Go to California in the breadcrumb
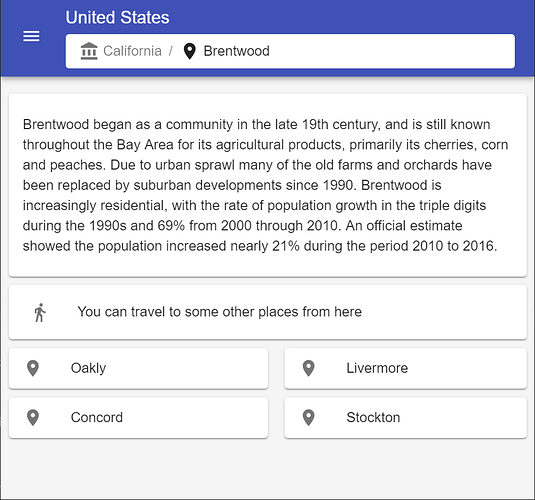 pos(132,51)
